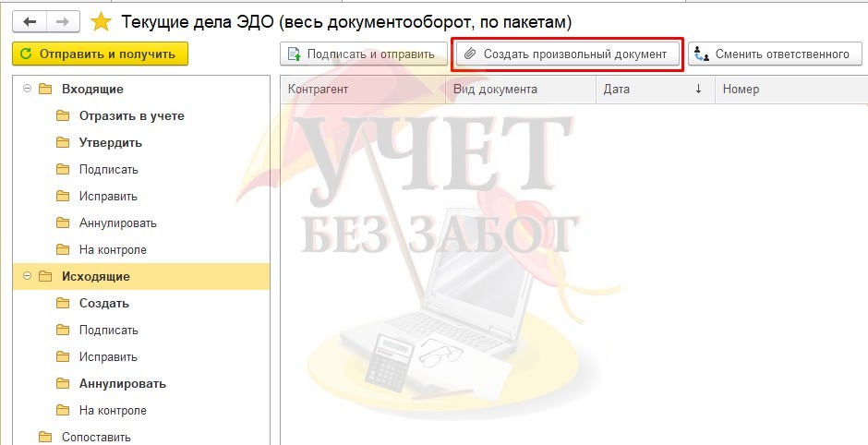Viewport: 868px width, 445px height.
Task: Sort by Вид документа column header
Action: [x=521, y=90]
